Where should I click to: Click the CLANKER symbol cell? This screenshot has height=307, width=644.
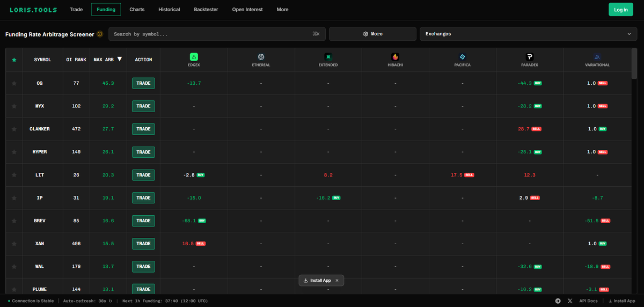tap(40, 129)
